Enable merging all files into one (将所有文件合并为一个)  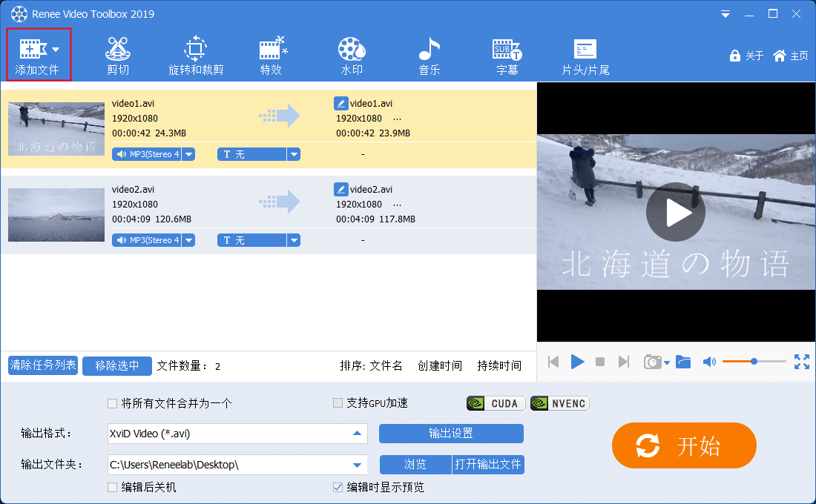pos(113,404)
